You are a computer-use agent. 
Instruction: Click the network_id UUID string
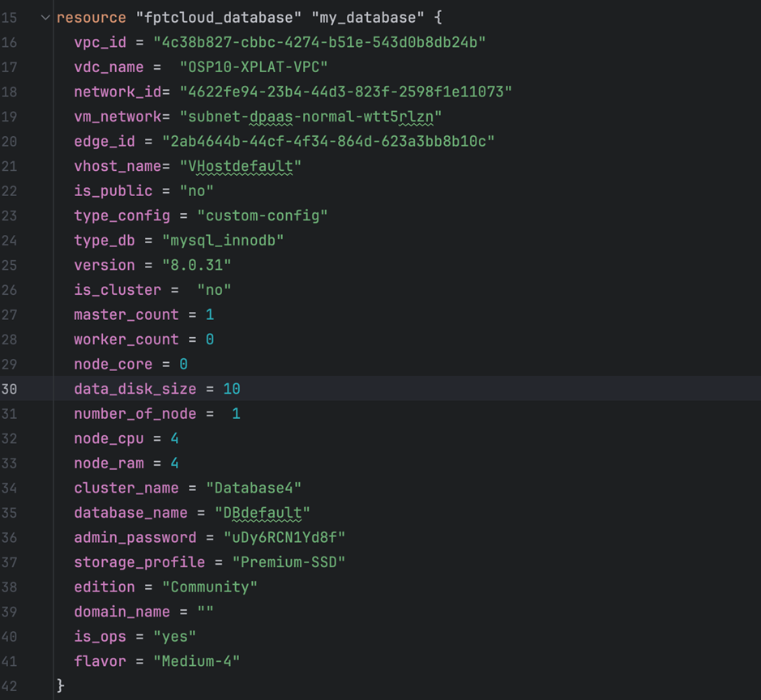(x=346, y=92)
